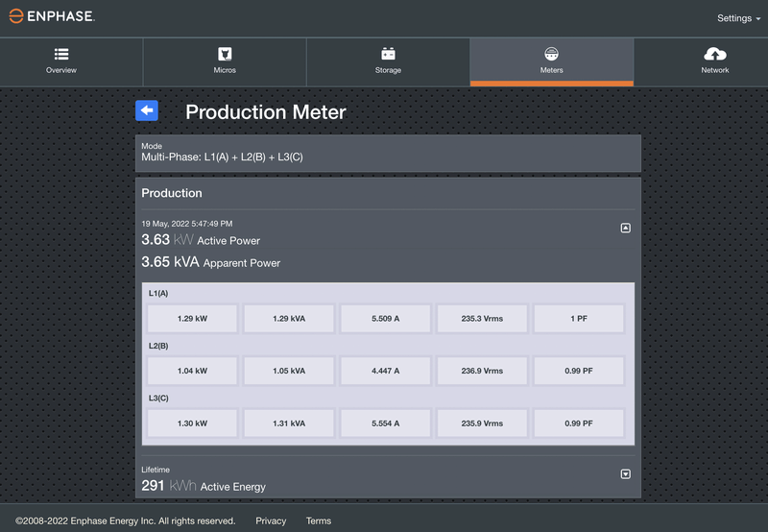Click the L1(A) 1 PF cell
This screenshot has width=768, height=532.
[578, 318]
